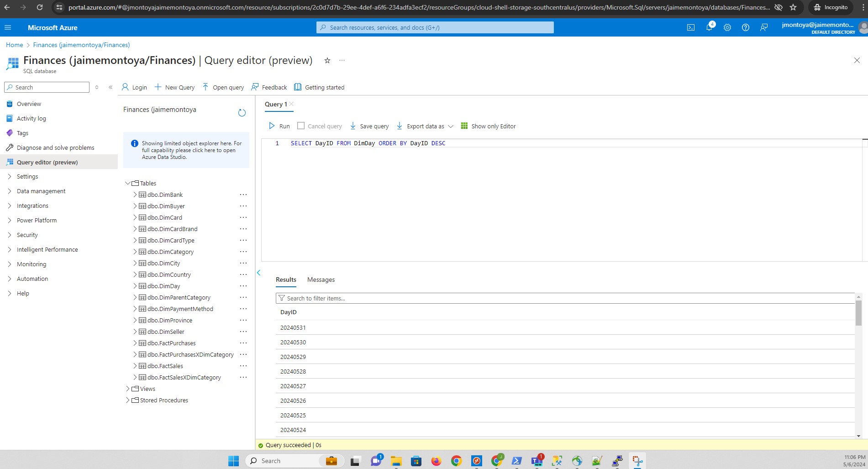Viewport: 868px width, 469px height.
Task: Click the Azure global search bar
Action: [x=435, y=27]
